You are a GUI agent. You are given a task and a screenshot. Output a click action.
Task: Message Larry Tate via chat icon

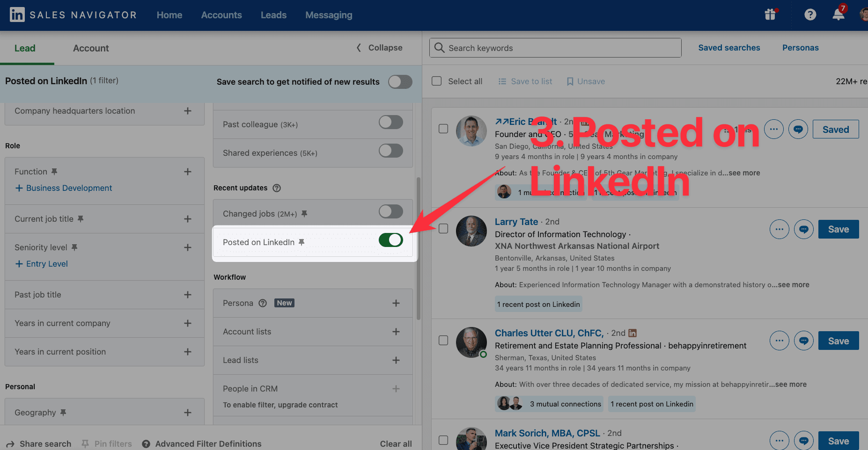[804, 229]
